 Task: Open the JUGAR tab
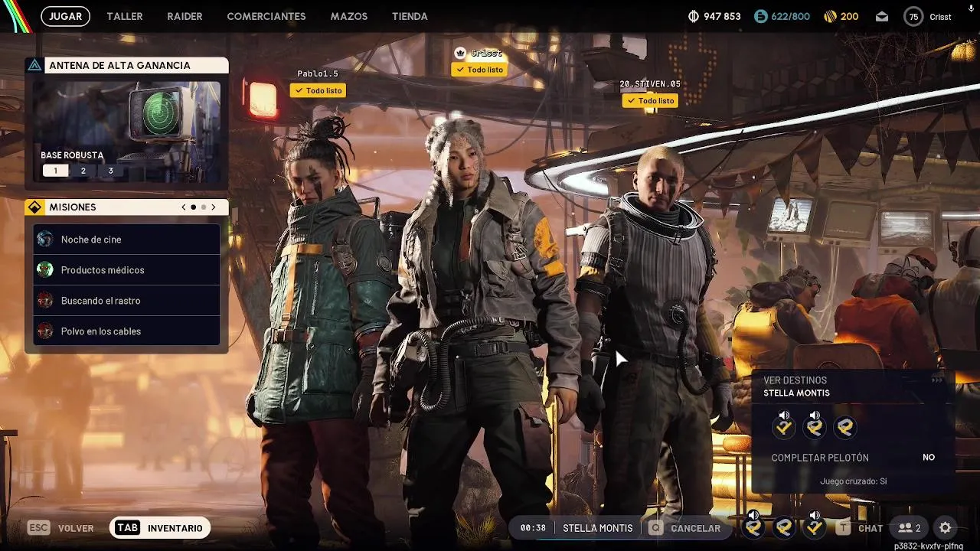(65, 16)
